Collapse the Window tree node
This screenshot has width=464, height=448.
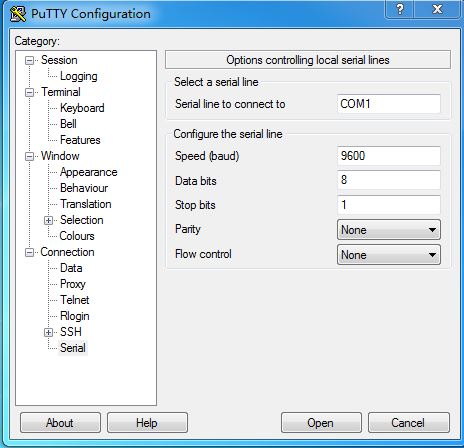coord(30,156)
